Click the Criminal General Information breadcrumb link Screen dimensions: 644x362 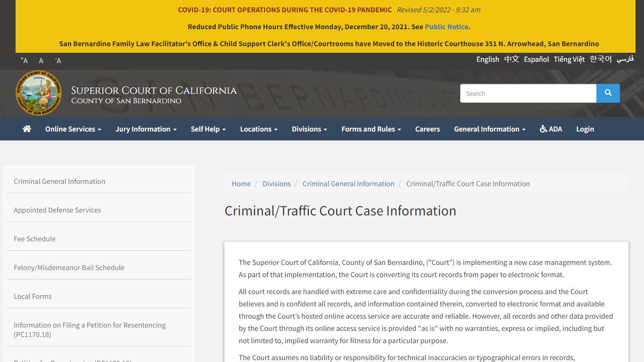click(348, 183)
